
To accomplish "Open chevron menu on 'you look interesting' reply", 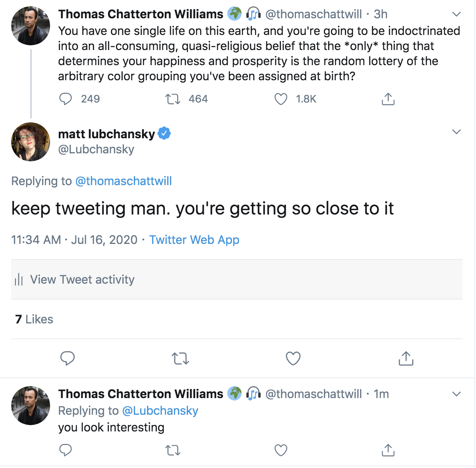I will point(457,394).
